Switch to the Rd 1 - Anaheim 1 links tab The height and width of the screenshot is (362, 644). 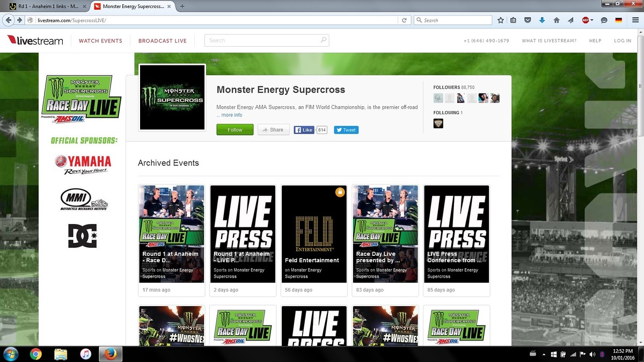(47, 6)
